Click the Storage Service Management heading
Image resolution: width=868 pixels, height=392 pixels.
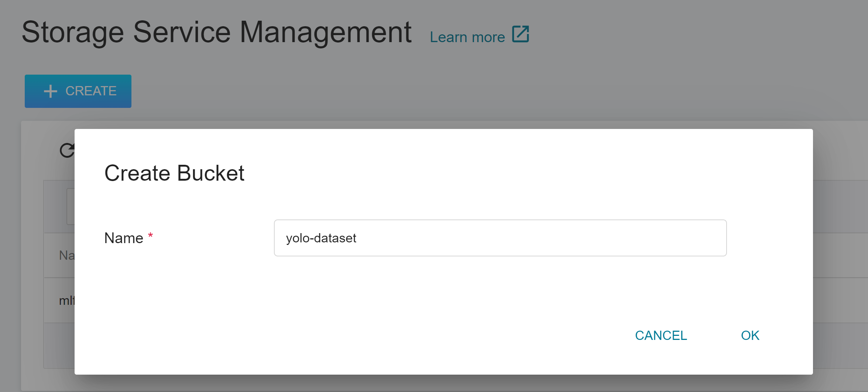[216, 32]
